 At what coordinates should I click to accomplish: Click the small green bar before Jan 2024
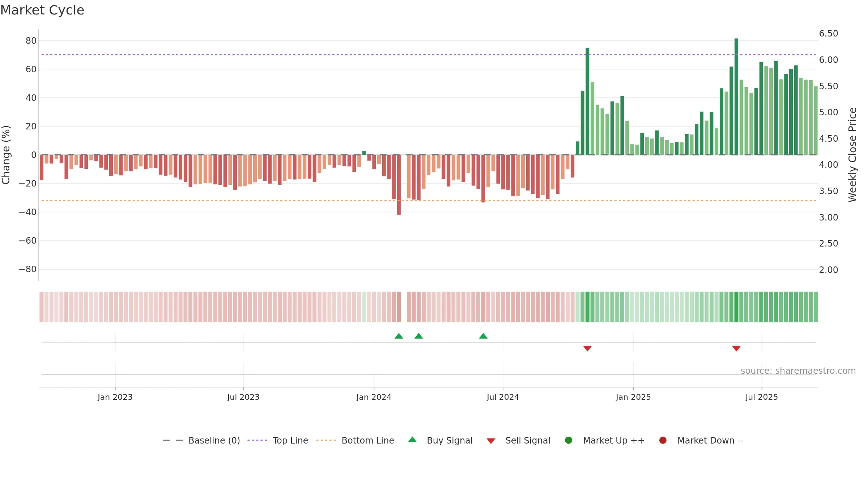pyautogui.click(x=364, y=153)
